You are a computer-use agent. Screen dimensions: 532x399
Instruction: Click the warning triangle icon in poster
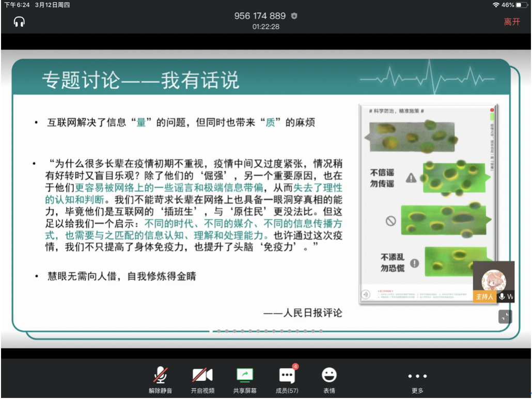point(411,178)
